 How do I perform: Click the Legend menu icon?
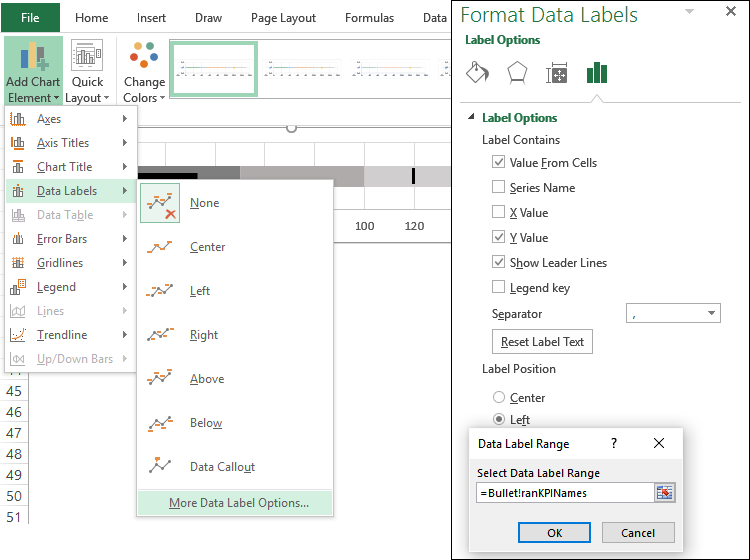point(18,287)
